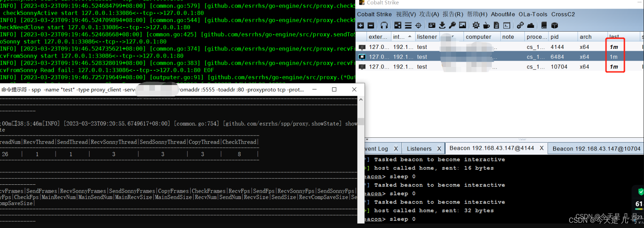Click the connect (plus) icon in Cobalt Strike toolbar
The height and width of the screenshot is (228, 644).
(361, 25)
